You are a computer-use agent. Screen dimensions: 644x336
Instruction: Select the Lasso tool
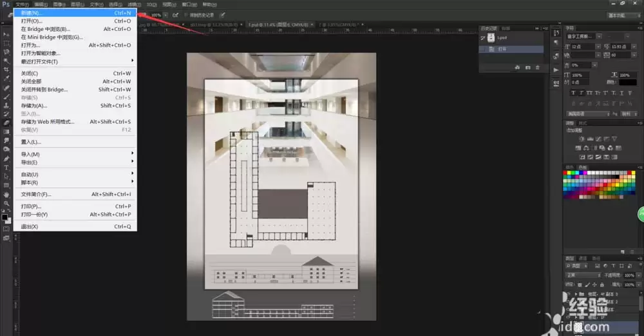pos(6,52)
